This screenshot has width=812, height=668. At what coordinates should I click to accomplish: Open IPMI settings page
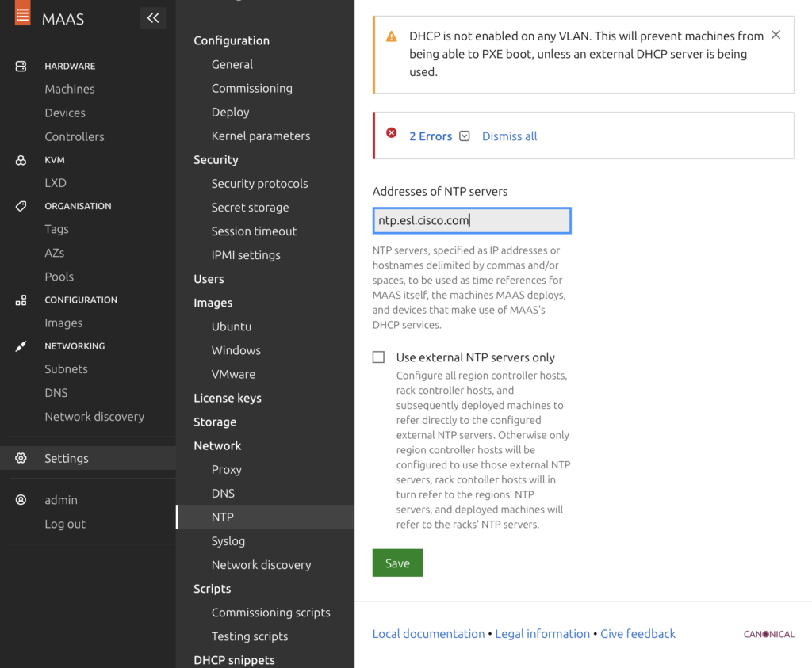coord(246,255)
